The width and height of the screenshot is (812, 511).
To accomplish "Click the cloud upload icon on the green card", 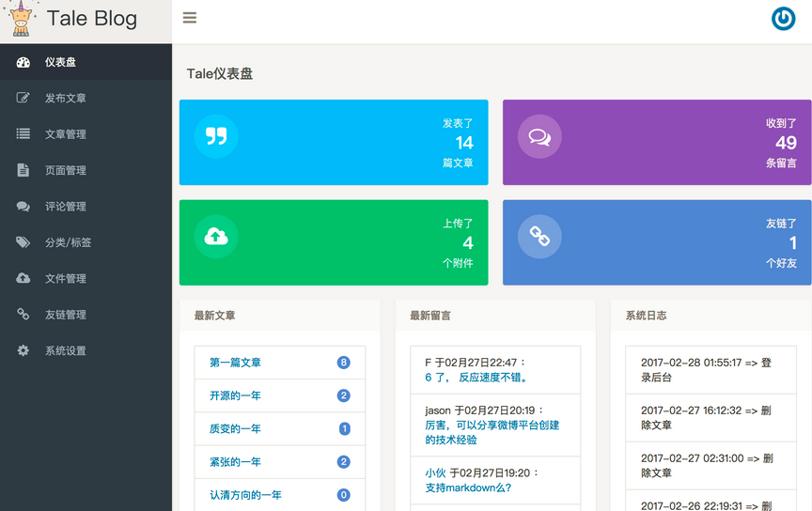I will point(216,237).
